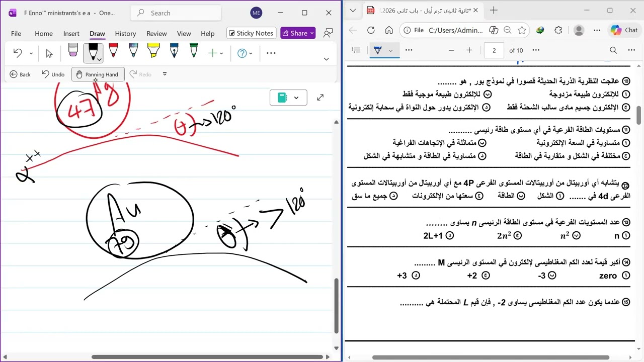Open the Edge profile icon
Image resolution: width=644 pixels, height=362 pixels.
[x=579, y=30]
